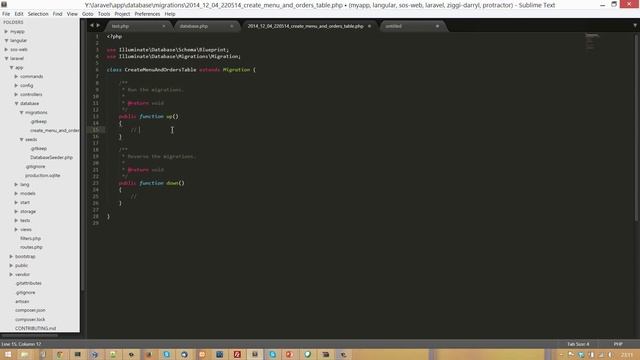Expand the vendor folder
The image size is (640, 360).
tap(11, 274)
